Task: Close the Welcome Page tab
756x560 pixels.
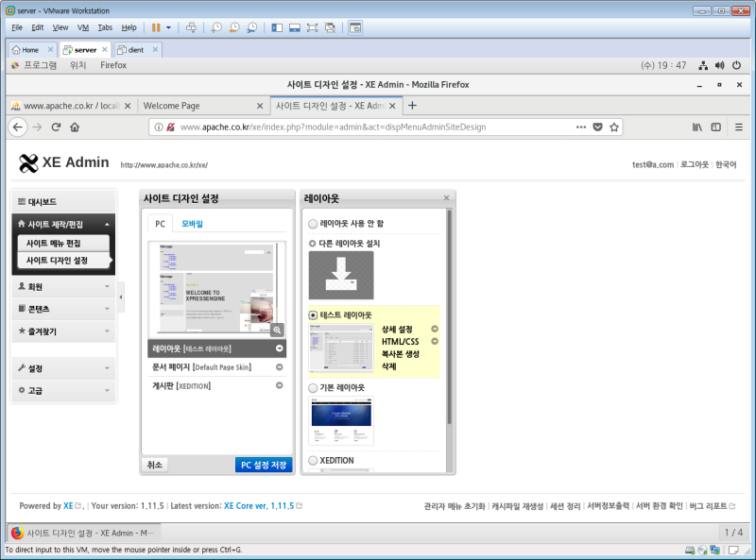Action: (260, 106)
